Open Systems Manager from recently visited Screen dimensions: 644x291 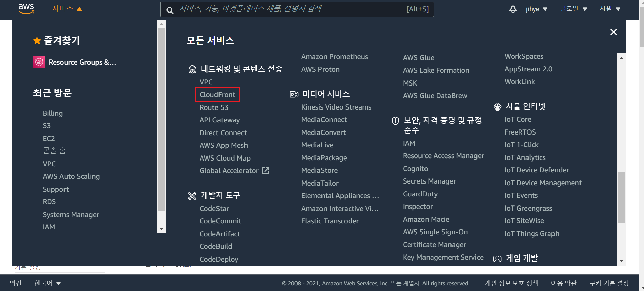click(x=71, y=215)
